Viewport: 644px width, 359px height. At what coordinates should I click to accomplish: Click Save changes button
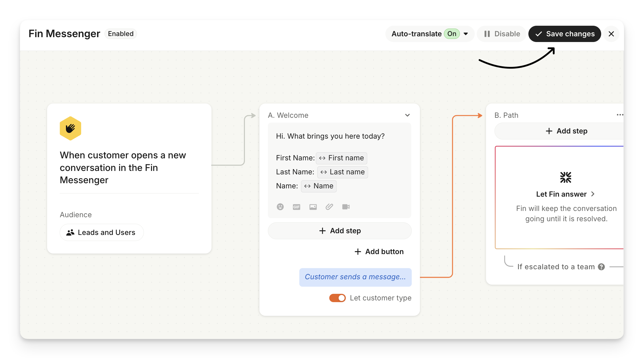(x=564, y=34)
